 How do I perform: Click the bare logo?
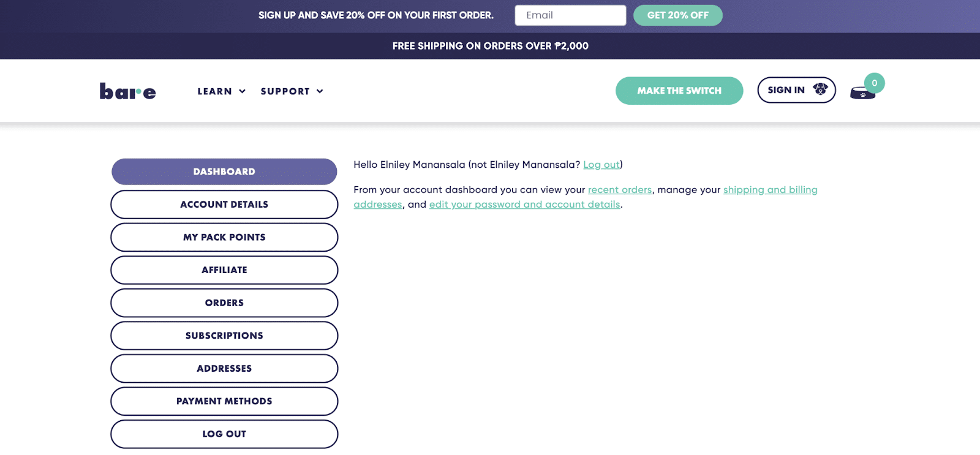tap(128, 91)
